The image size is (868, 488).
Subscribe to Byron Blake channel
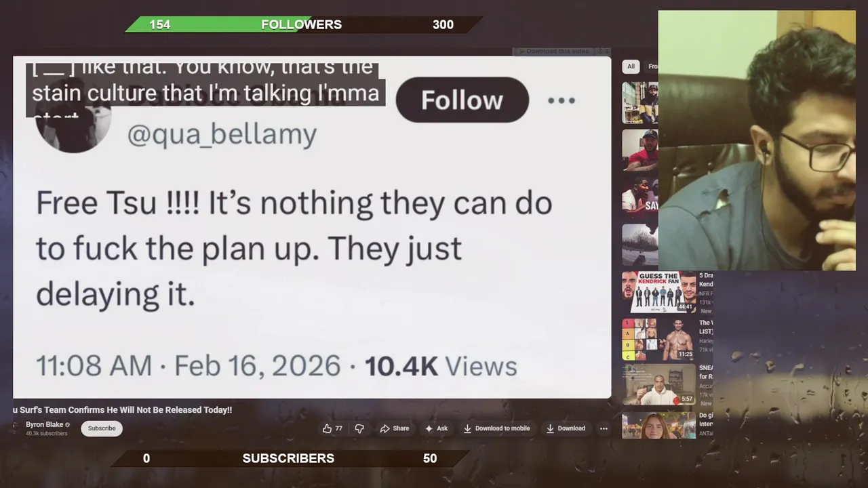[x=102, y=428]
